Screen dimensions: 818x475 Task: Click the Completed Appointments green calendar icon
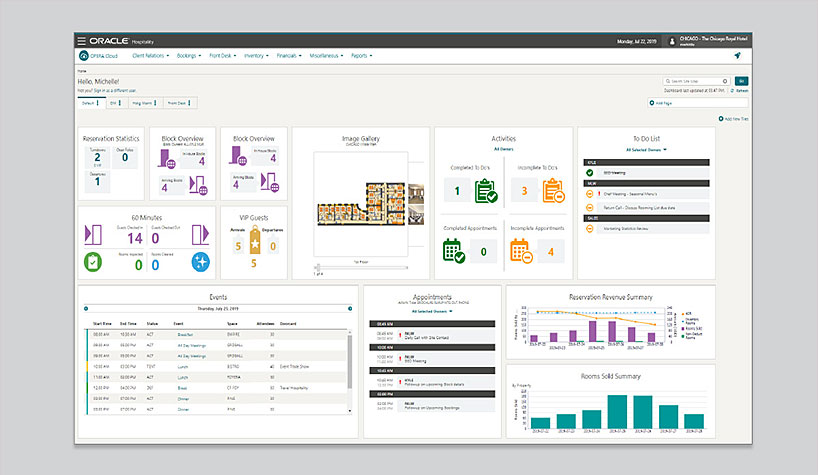(453, 251)
